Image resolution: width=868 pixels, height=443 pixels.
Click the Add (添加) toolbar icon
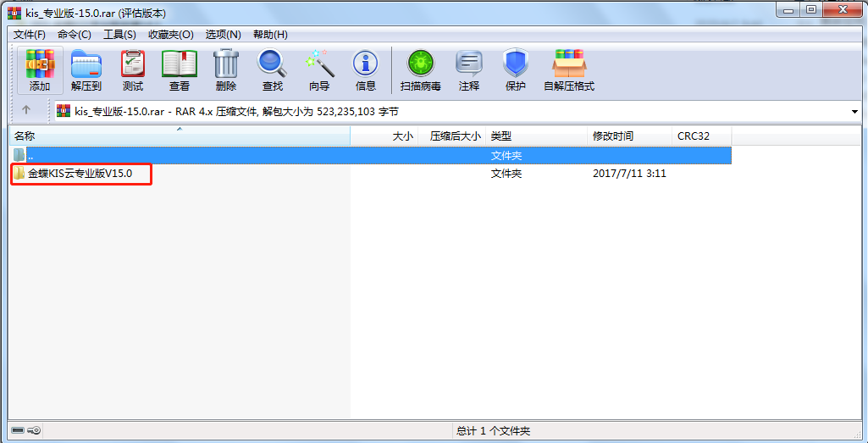(40, 69)
